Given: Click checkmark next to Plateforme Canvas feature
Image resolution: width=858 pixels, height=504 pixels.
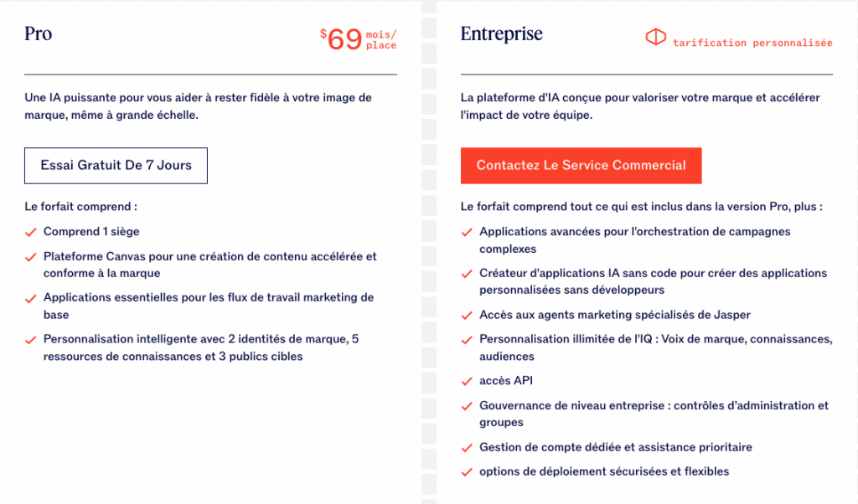Looking at the screenshot, I should coord(31,257).
